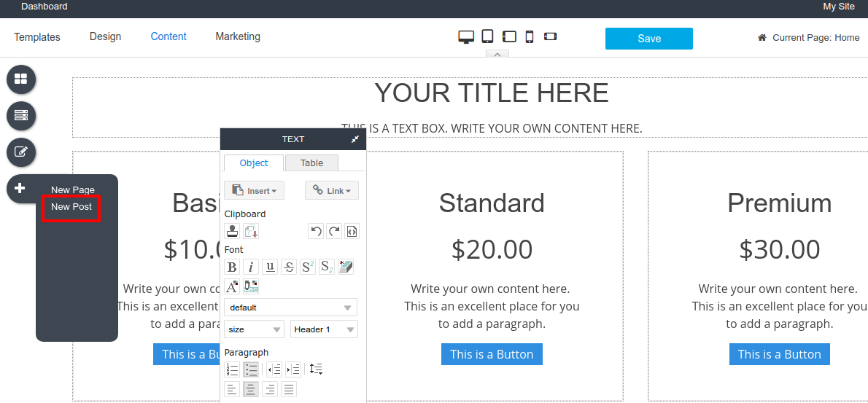Minimize the TEXT panel with collapse icon

click(x=355, y=139)
